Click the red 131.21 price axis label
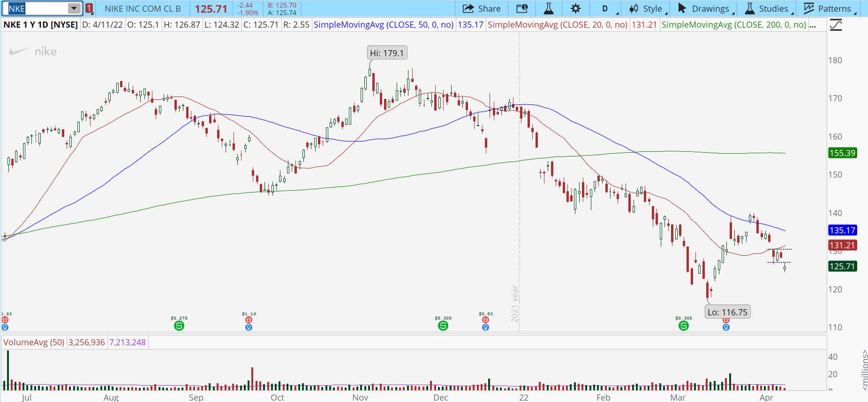 click(842, 246)
